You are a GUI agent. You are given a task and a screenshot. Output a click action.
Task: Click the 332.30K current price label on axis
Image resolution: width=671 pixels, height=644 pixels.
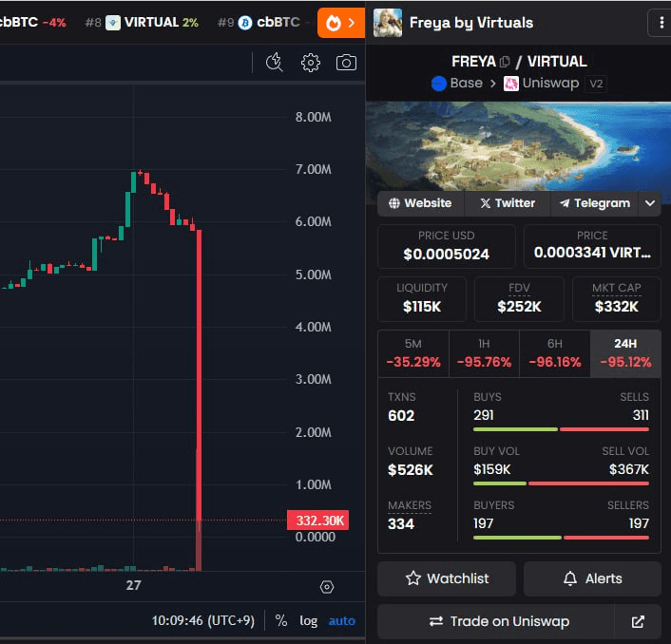coord(318,521)
